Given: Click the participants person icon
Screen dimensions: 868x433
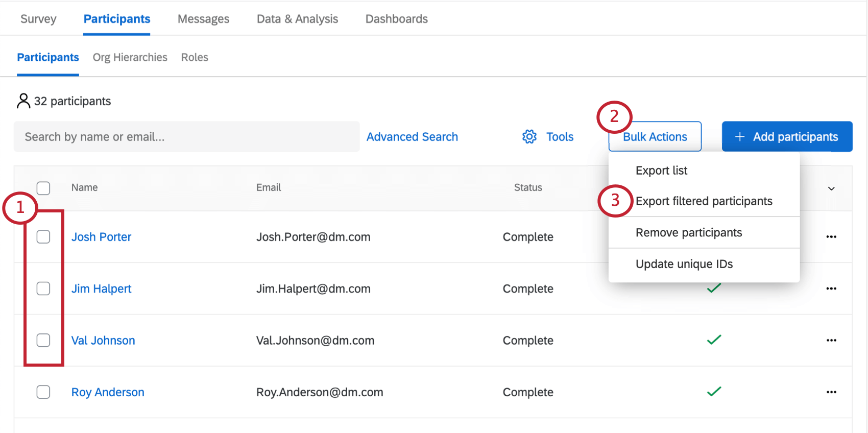Looking at the screenshot, I should 23,101.
